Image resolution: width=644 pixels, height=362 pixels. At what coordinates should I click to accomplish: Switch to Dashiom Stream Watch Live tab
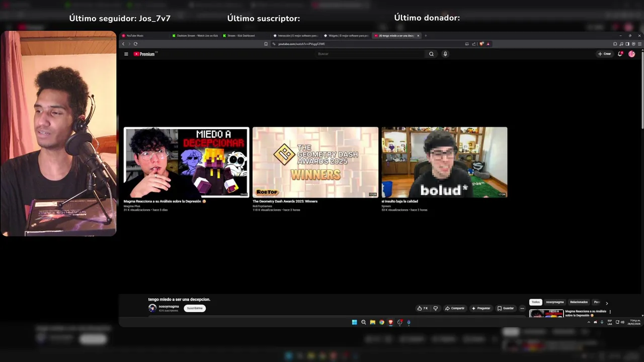[196, 36]
